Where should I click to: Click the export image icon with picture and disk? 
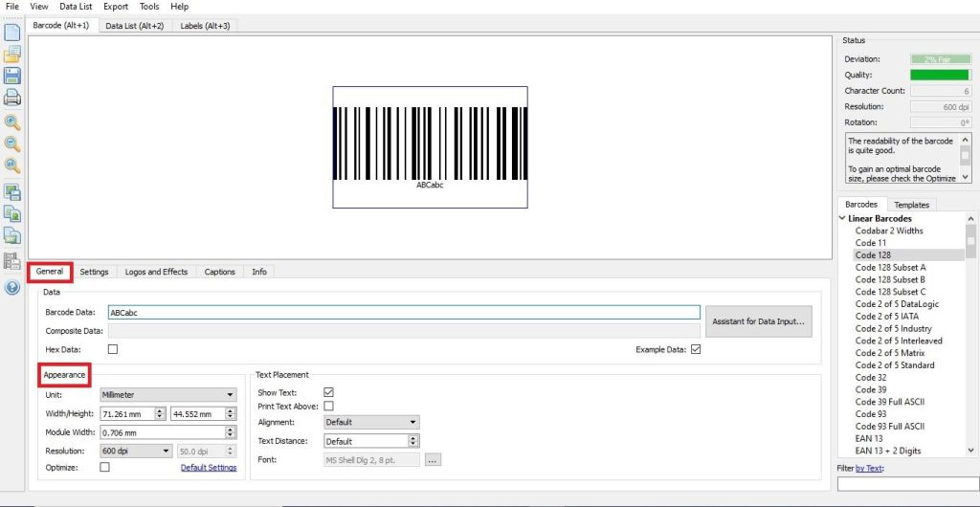12,191
